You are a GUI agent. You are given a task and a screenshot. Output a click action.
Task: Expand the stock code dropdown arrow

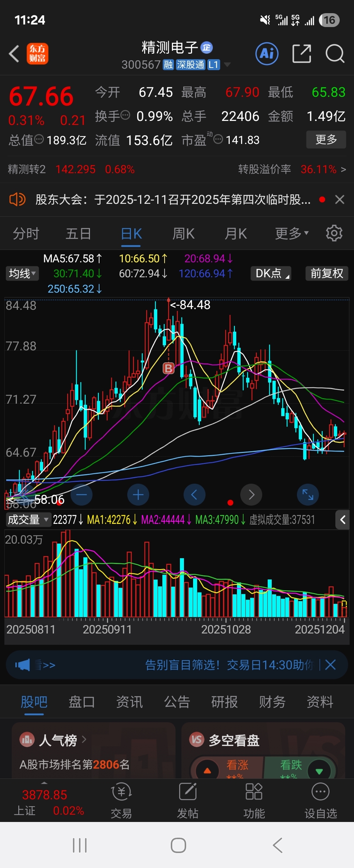pyautogui.click(x=227, y=65)
